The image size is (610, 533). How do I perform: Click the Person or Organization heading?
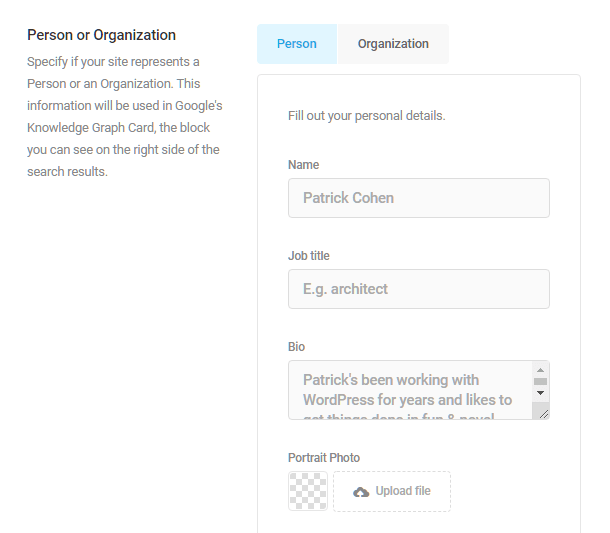pyautogui.click(x=102, y=35)
